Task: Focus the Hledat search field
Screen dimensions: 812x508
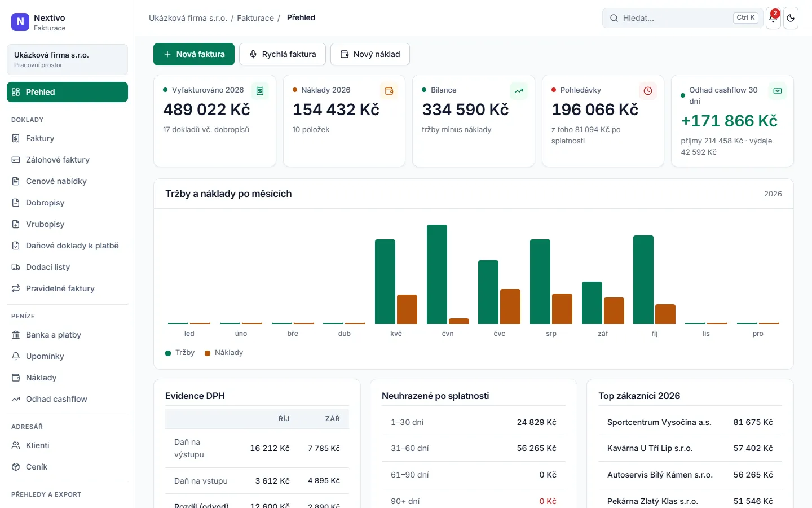Action: (682, 18)
